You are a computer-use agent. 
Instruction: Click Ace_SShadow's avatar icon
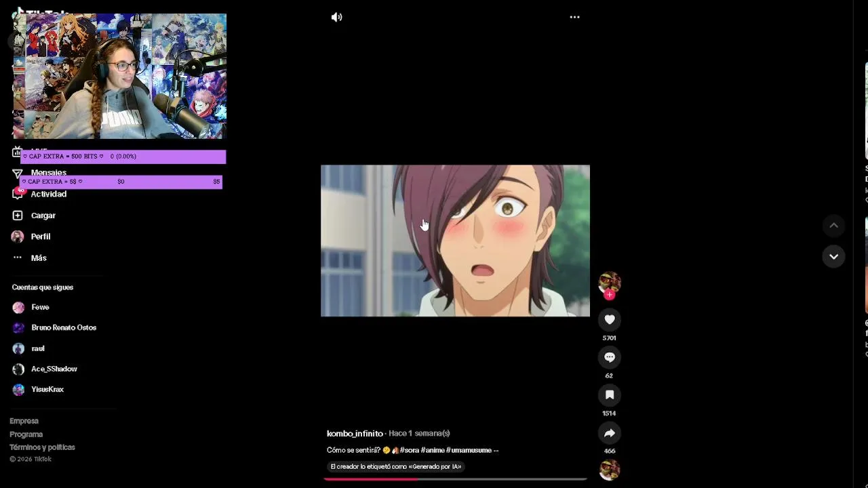tap(18, 369)
